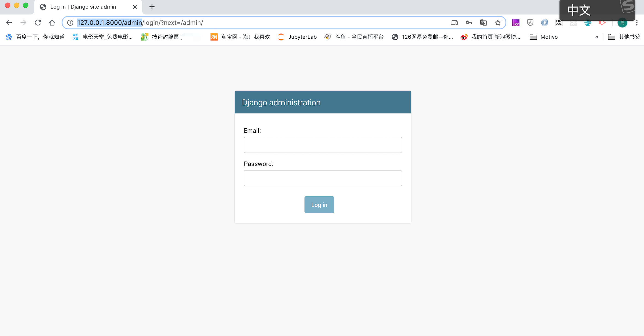644x336 pixels.
Task: Click the Django administration header link
Action: 281,102
